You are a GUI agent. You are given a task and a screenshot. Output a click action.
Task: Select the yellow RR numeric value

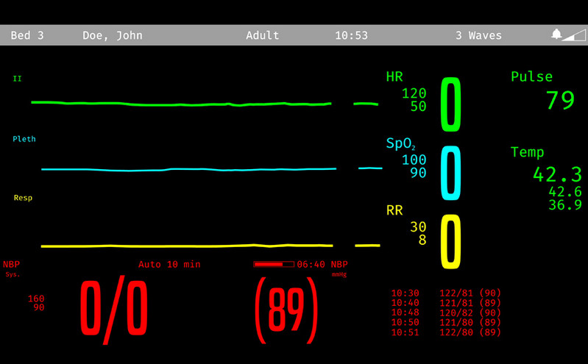click(x=450, y=241)
